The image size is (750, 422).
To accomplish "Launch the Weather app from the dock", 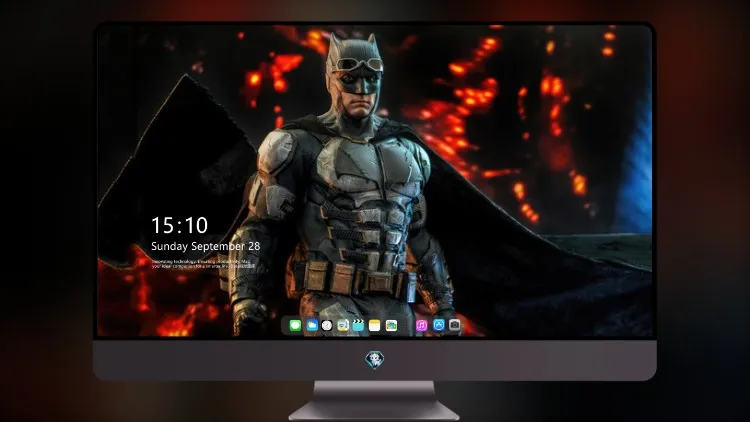I will pyautogui.click(x=312, y=325).
